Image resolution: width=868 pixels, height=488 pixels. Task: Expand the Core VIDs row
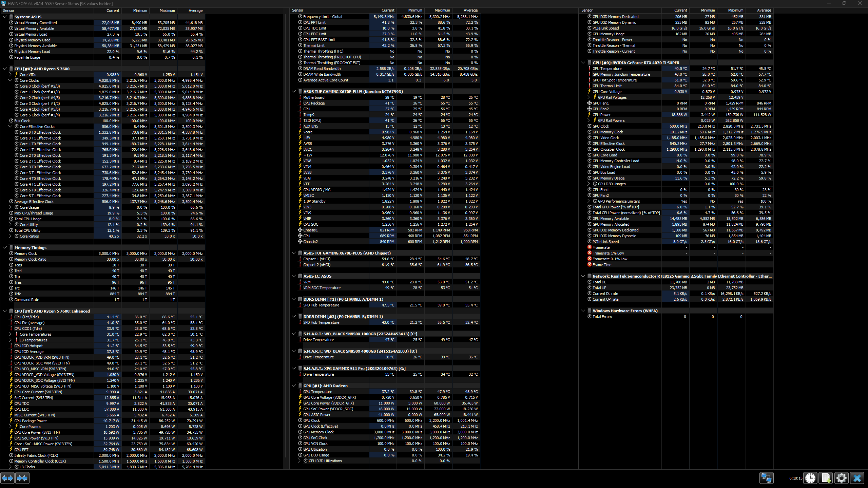click(x=10, y=75)
